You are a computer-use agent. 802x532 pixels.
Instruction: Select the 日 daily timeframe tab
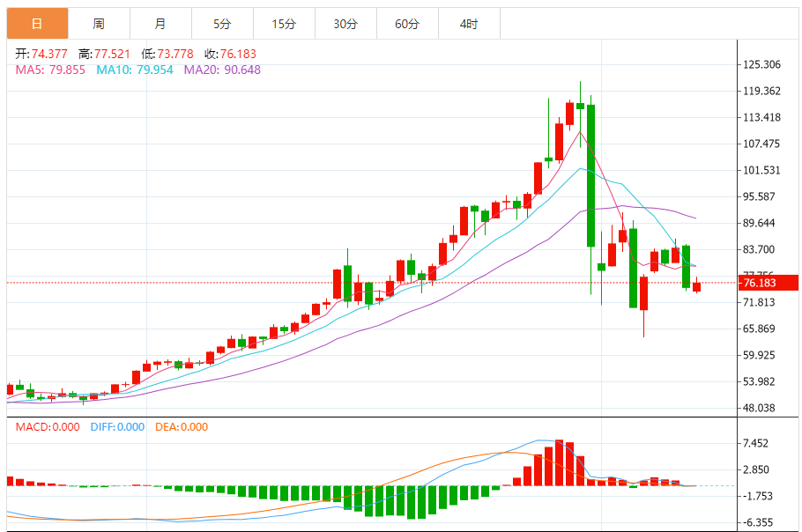37,24
